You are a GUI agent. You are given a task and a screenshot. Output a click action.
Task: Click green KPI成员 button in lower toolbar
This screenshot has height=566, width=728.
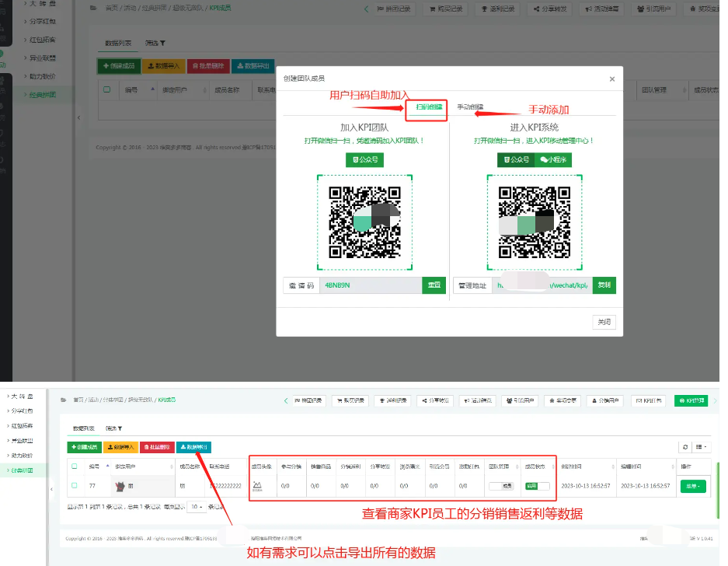click(691, 400)
